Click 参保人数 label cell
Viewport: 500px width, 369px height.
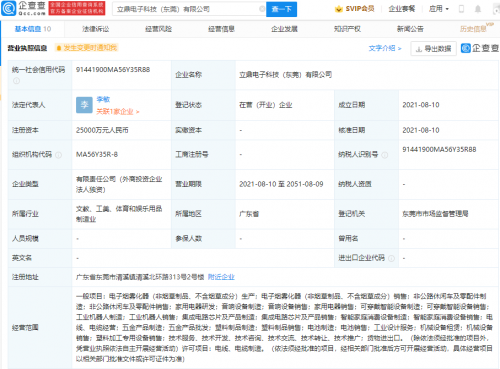(x=203, y=239)
